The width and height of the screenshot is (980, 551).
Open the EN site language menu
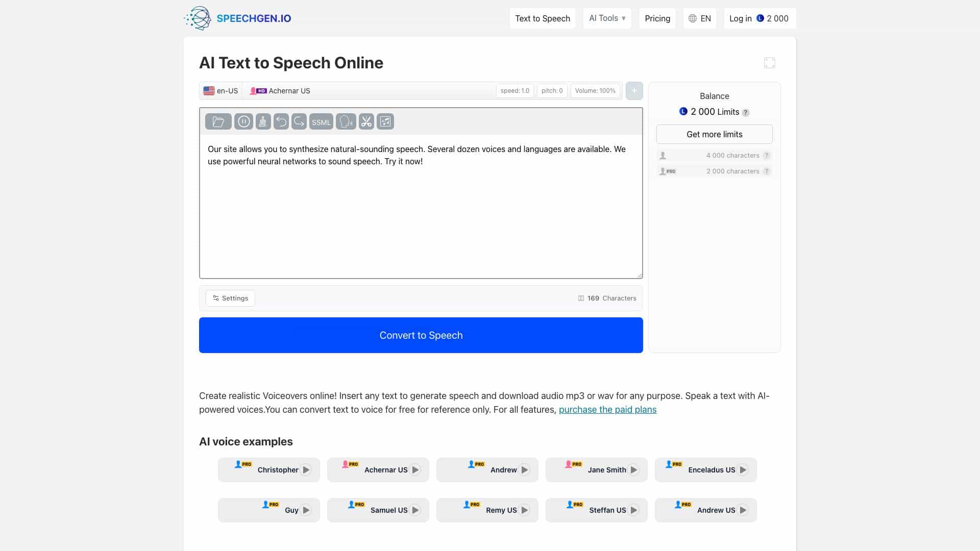700,18
